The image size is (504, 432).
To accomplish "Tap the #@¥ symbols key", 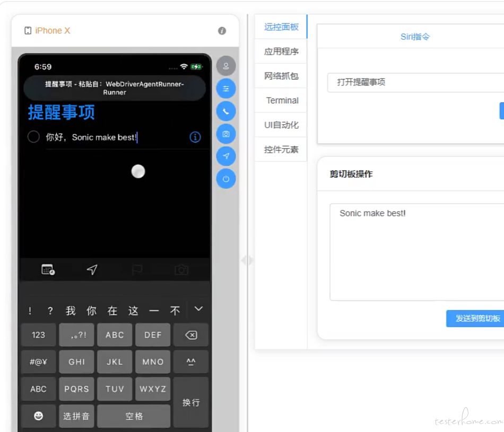I will pos(39,362).
